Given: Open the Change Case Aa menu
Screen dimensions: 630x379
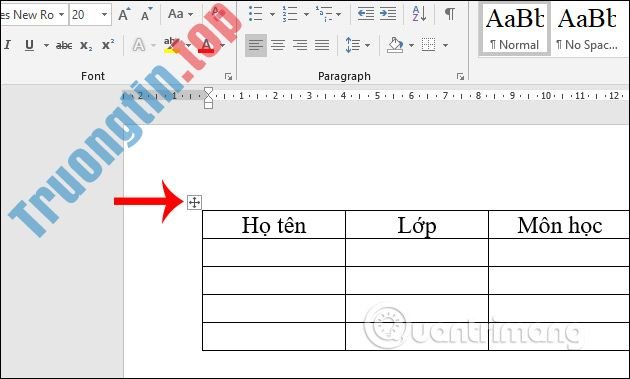Looking at the screenshot, I should point(180,14).
